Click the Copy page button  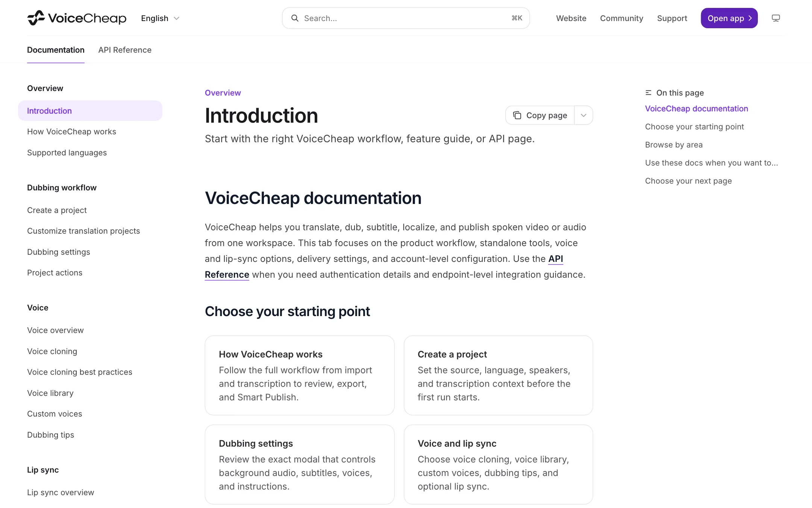[540, 115]
